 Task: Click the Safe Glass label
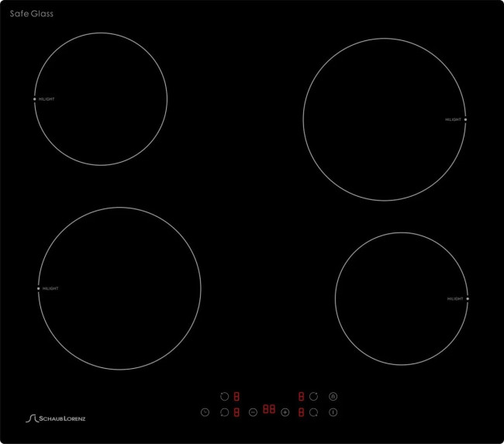(32, 13)
